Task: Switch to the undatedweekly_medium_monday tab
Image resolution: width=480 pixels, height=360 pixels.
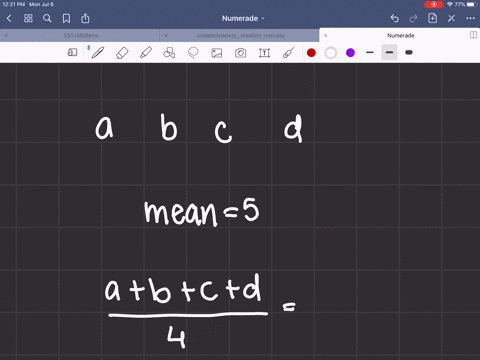Action: [241, 35]
